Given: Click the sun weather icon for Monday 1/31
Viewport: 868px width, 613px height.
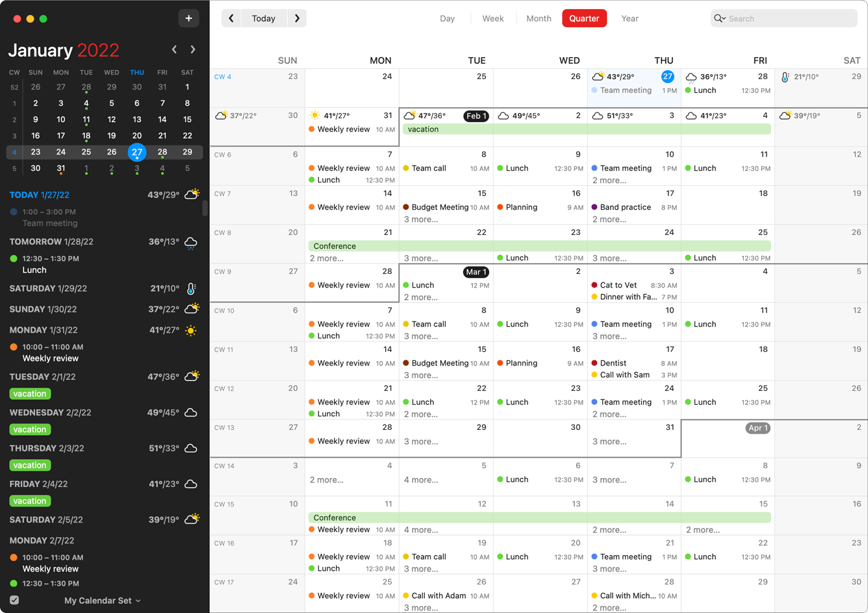Looking at the screenshot, I should click(x=192, y=331).
